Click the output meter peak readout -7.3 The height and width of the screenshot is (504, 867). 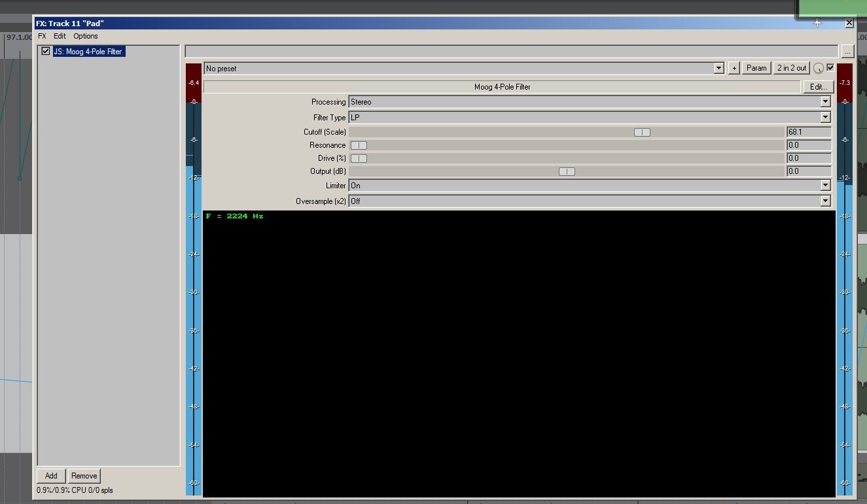point(845,83)
